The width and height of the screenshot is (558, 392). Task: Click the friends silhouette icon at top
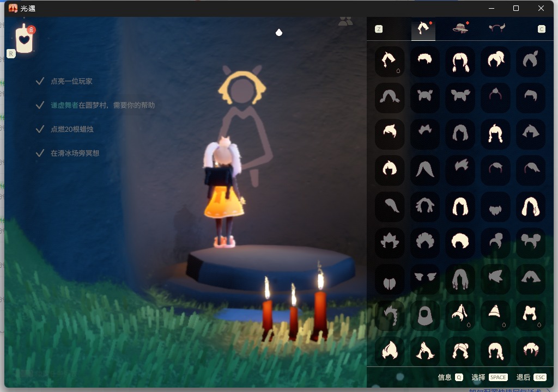(345, 21)
